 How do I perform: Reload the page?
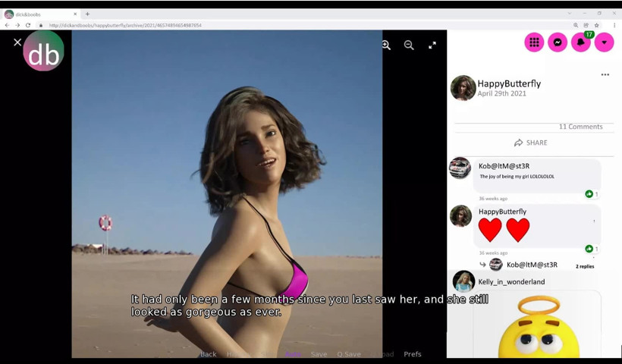[28, 25]
